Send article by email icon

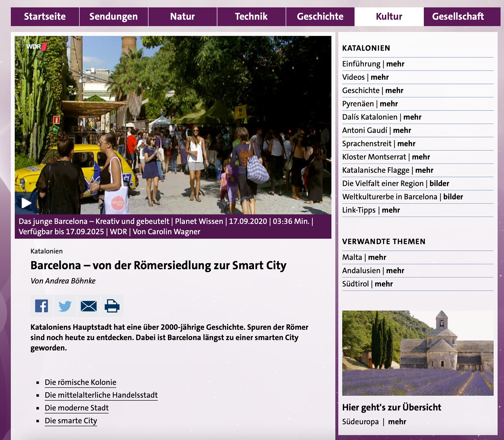coord(89,306)
